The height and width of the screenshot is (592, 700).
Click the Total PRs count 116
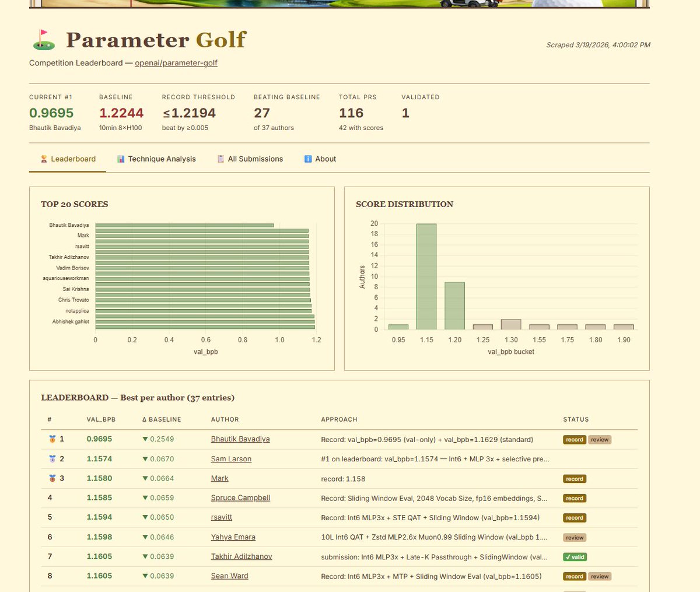coord(351,113)
